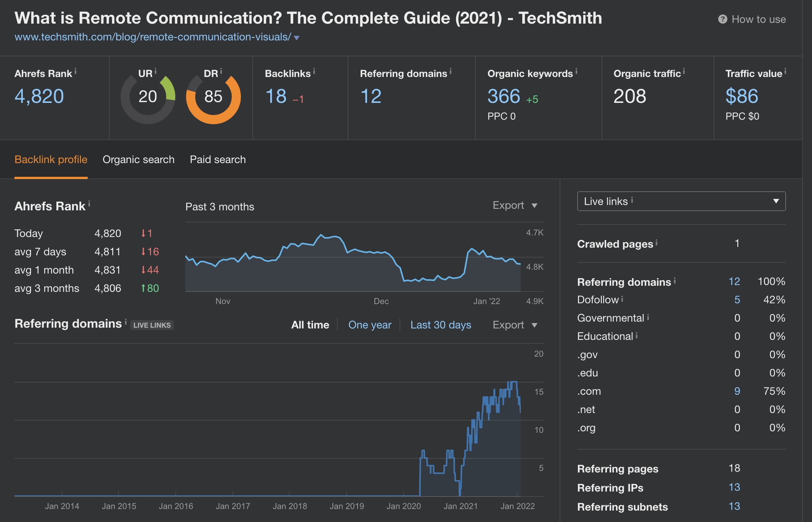
Task: Select All time range for referring domains
Action: pyautogui.click(x=310, y=325)
